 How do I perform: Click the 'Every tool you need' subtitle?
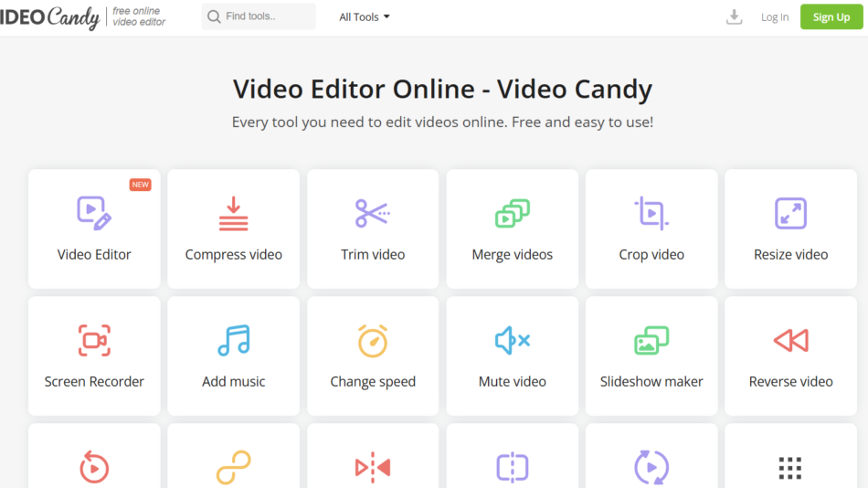(x=442, y=122)
